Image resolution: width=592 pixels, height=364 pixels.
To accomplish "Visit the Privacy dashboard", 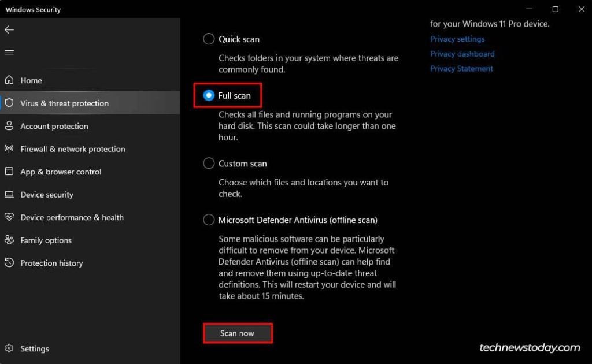I will click(462, 54).
